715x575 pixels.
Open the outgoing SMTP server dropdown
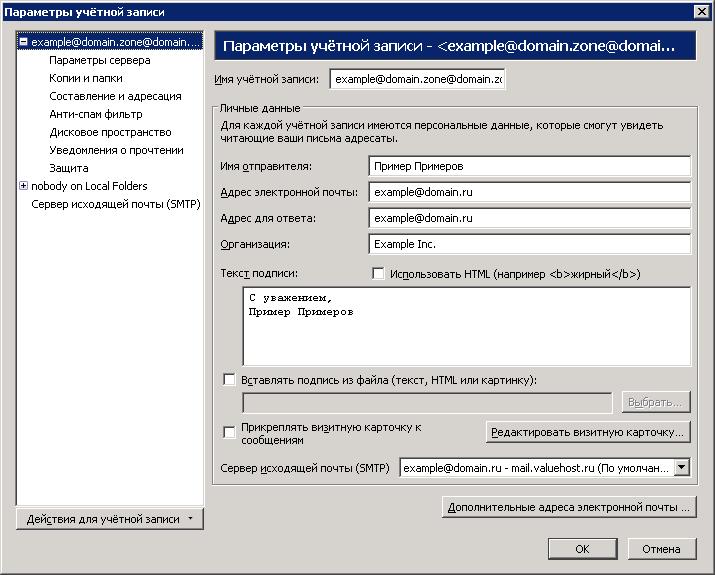(682, 467)
